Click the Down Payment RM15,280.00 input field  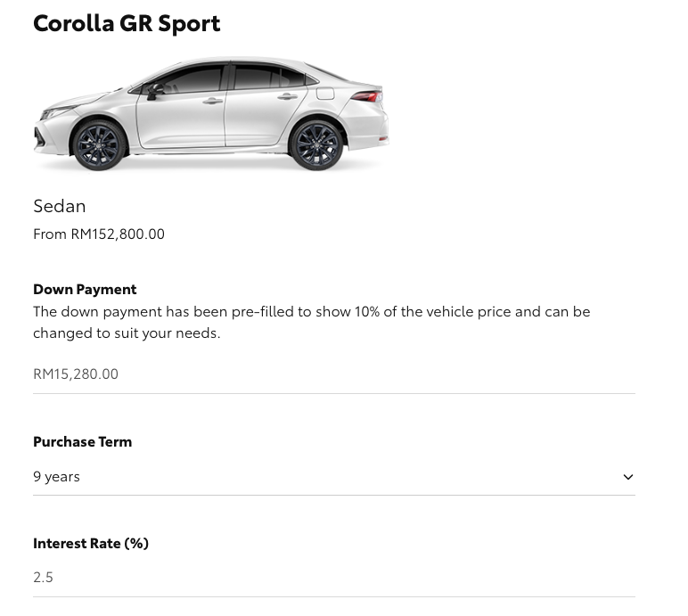[333, 374]
